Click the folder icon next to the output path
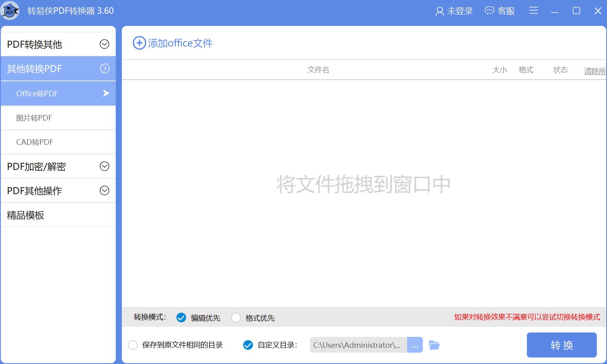607x364 pixels. tap(434, 345)
